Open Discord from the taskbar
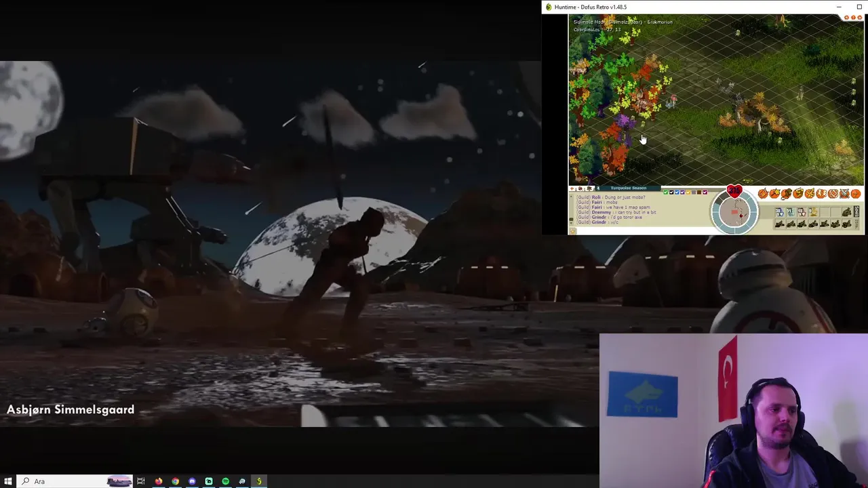Viewport: 868px width, 488px height. click(192, 481)
